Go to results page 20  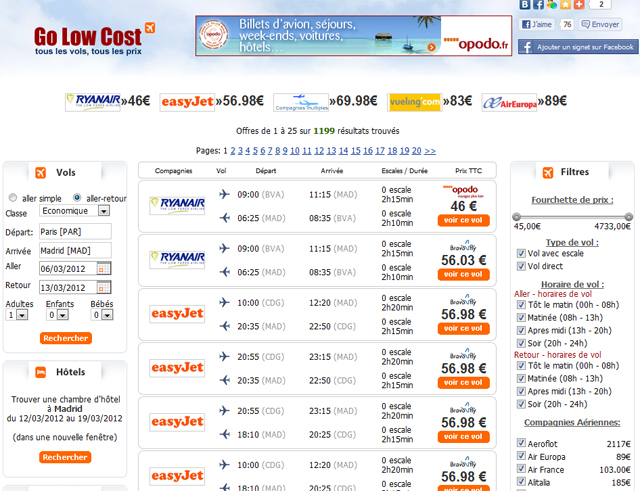416,151
